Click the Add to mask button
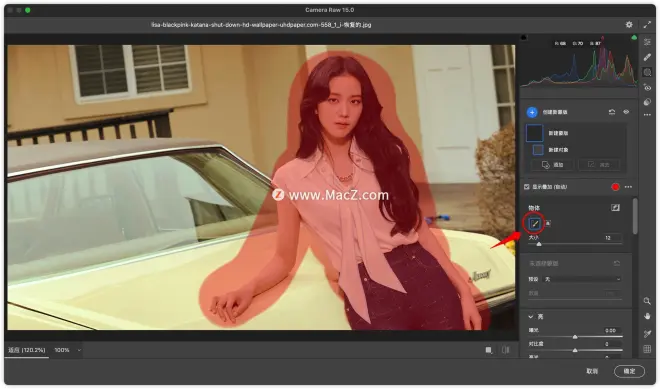This screenshot has width=660, height=389. click(553, 165)
